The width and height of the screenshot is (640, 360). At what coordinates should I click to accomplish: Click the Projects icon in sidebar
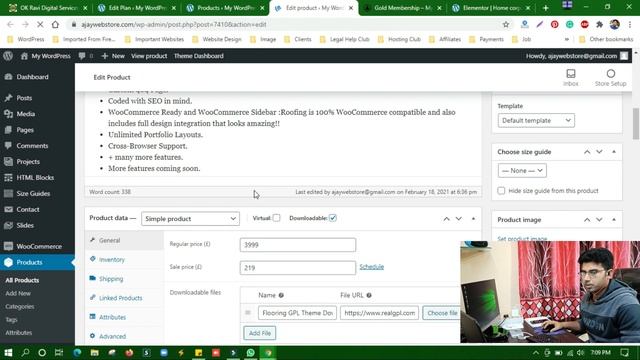coord(9,162)
